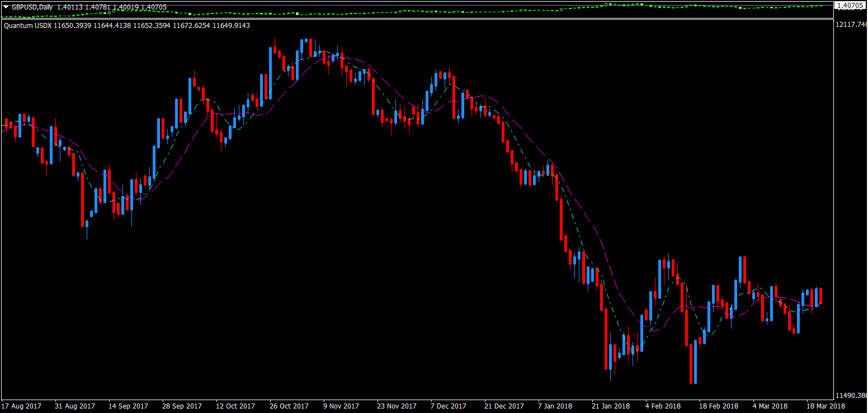Click the current price label 1.40705
Viewport: 868px width, 413px height.
click(x=850, y=5)
